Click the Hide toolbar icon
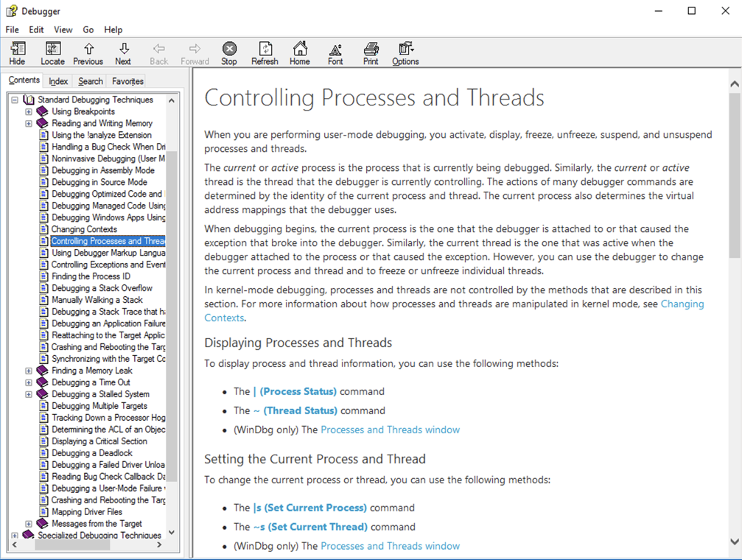 (17, 53)
